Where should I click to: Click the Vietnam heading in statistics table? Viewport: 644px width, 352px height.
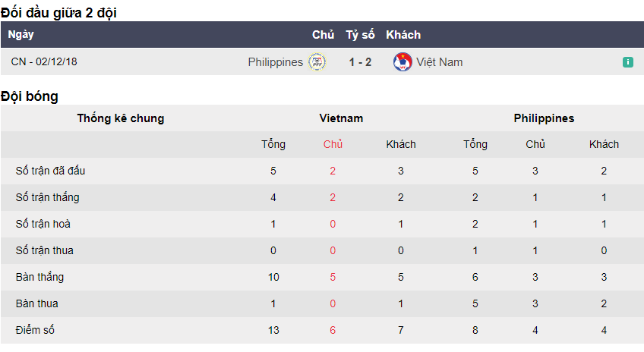pos(341,118)
